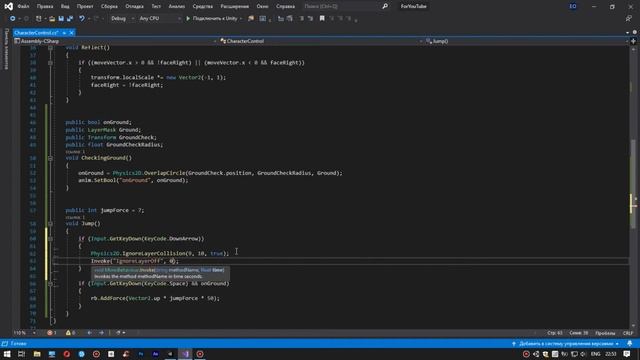Screen dimensions: 640x360
Task: Switch to CharacterControl.cs tab
Action: pyautogui.click(x=37, y=33)
